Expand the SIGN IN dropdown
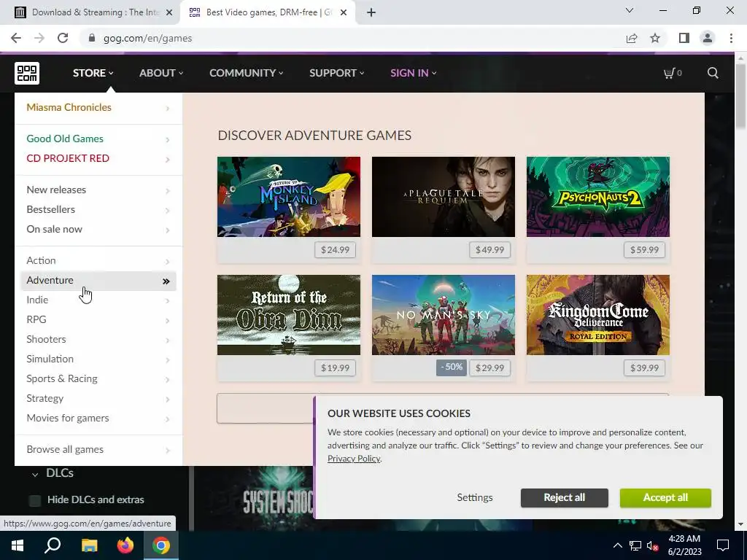747x560 pixels. [x=413, y=73]
